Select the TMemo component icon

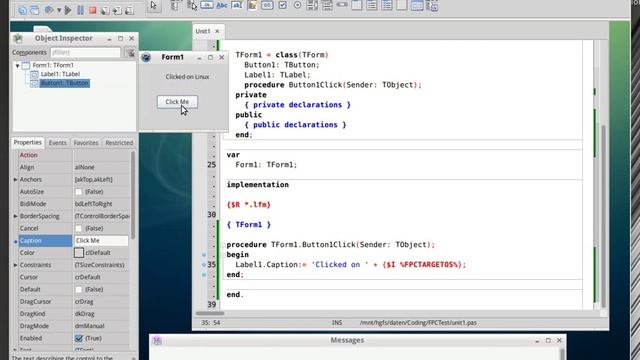point(252,5)
